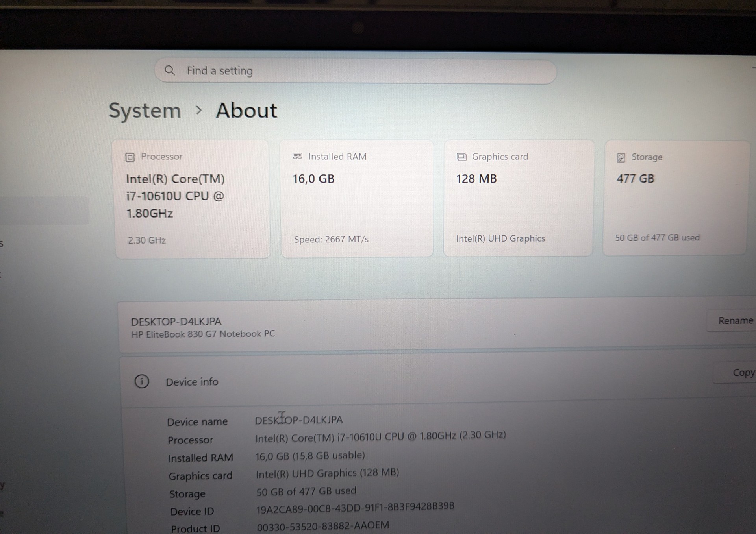Click the Storage drive icon

pos(621,157)
